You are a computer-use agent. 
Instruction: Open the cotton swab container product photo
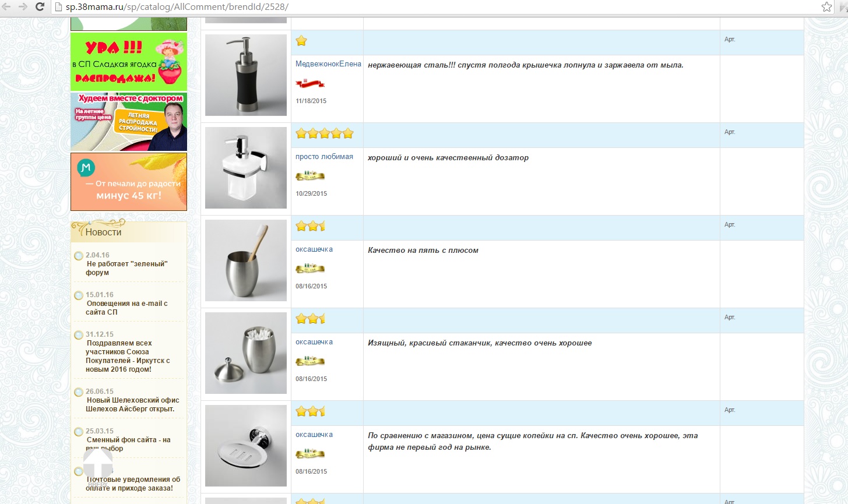pyautogui.click(x=246, y=353)
